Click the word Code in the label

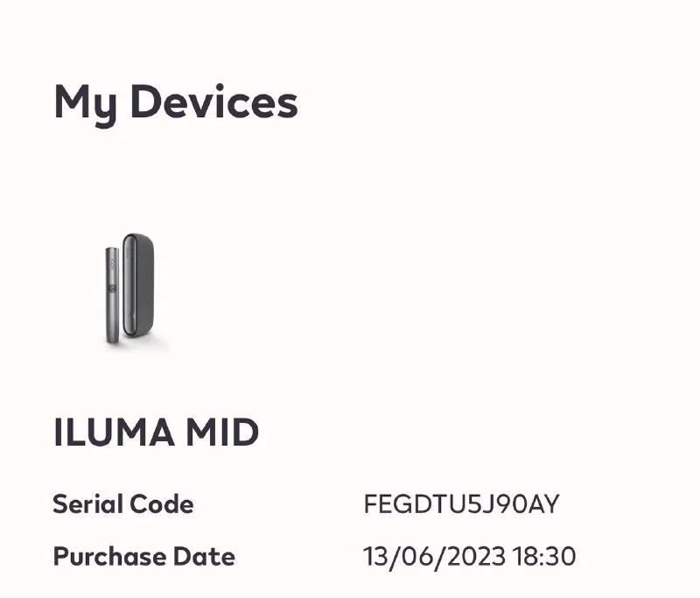(x=163, y=504)
